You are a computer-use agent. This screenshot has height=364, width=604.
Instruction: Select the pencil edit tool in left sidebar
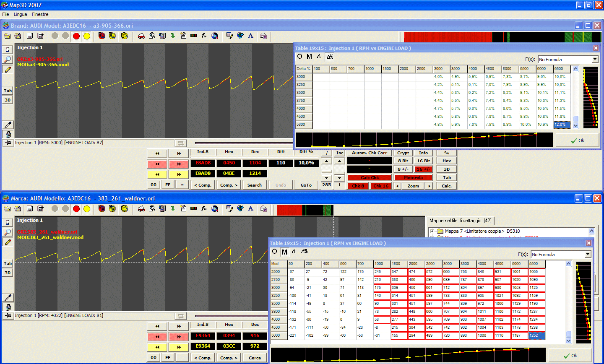coord(7,70)
